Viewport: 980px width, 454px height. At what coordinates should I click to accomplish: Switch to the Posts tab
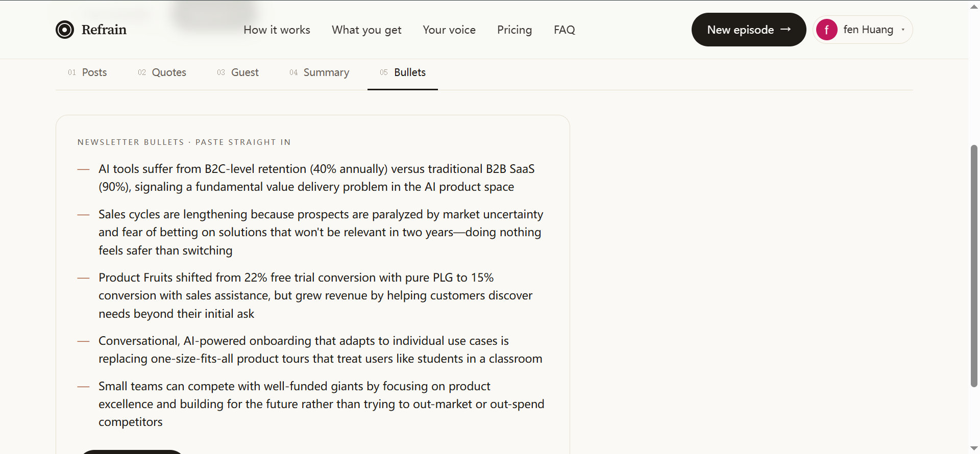87,72
